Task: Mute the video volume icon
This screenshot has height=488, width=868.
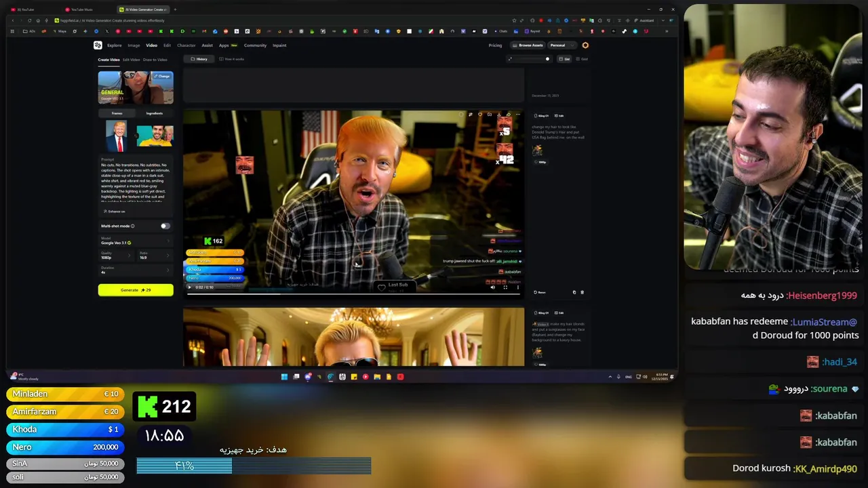Action: point(493,287)
